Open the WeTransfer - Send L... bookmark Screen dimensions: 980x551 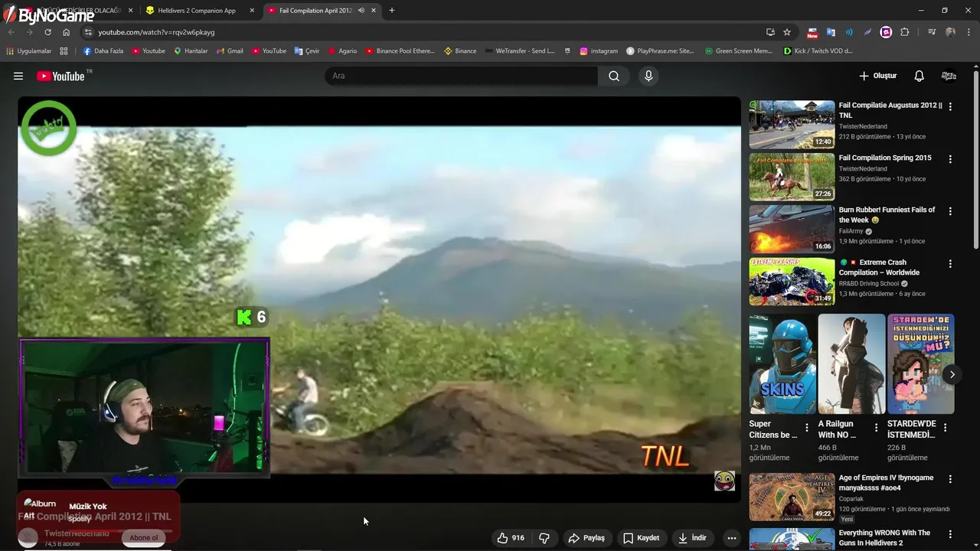tap(519, 51)
